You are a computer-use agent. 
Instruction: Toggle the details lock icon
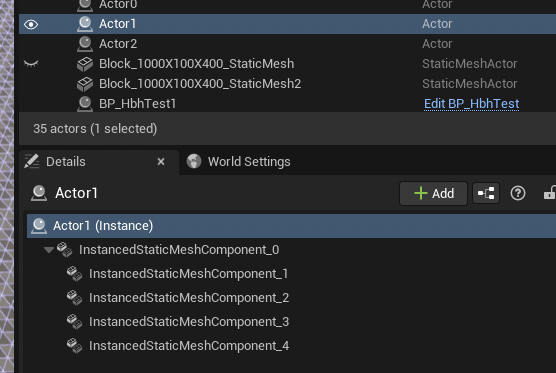(x=550, y=193)
